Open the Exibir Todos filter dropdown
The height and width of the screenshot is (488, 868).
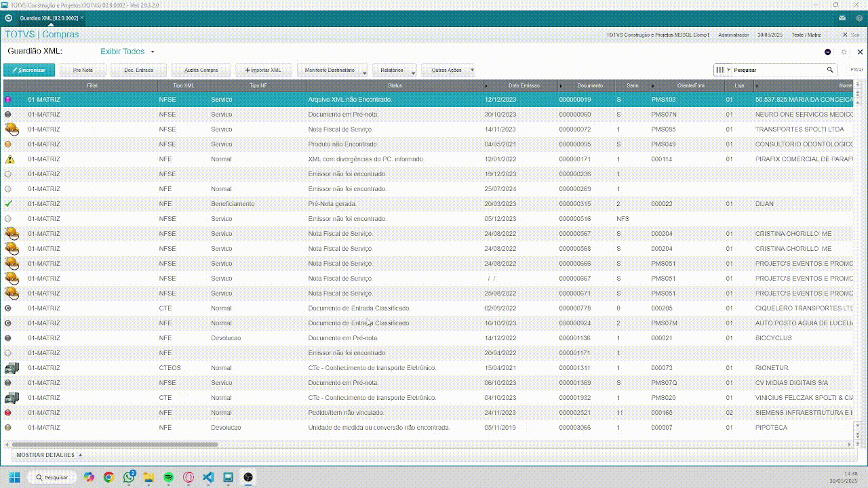click(127, 52)
